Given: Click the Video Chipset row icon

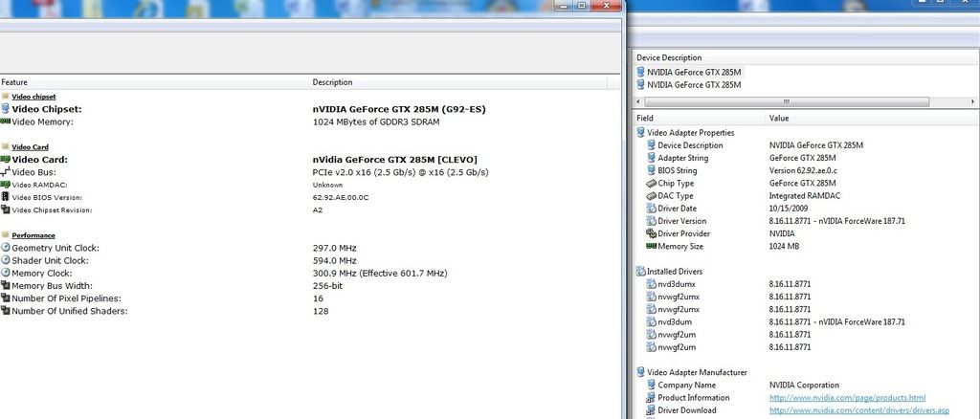Looking at the screenshot, I should [x=5, y=109].
